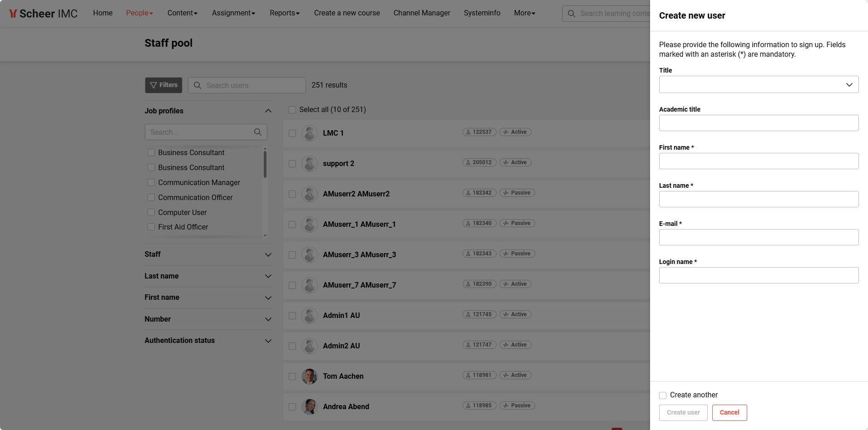Click LMC 1 avatar icon

[310, 133]
